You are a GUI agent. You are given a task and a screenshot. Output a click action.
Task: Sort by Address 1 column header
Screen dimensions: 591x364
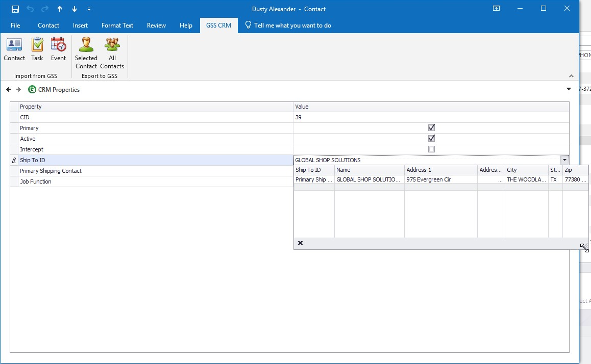(x=441, y=170)
